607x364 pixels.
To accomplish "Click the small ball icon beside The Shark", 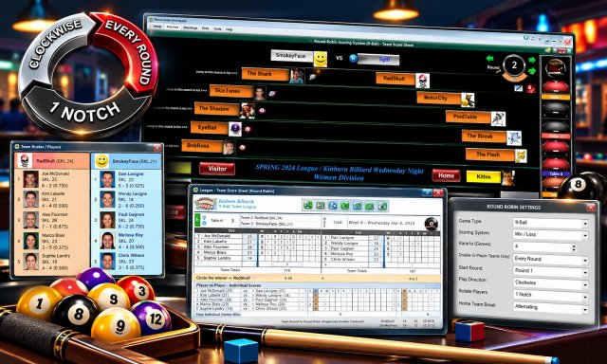I will tap(312, 77).
